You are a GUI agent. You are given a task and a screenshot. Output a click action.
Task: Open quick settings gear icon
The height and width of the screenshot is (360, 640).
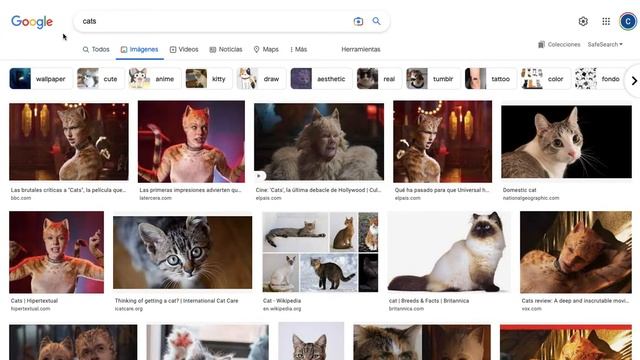tap(583, 21)
